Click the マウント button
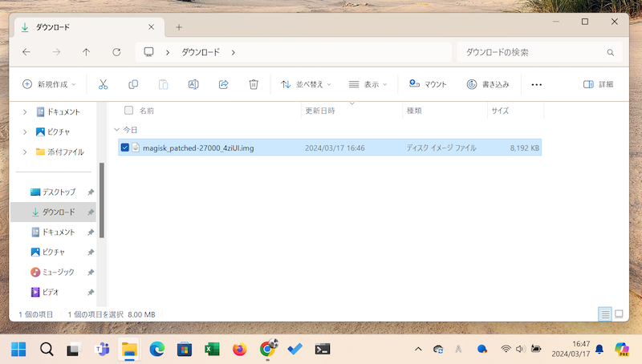Viewport: 642px width, 364px height. point(428,84)
